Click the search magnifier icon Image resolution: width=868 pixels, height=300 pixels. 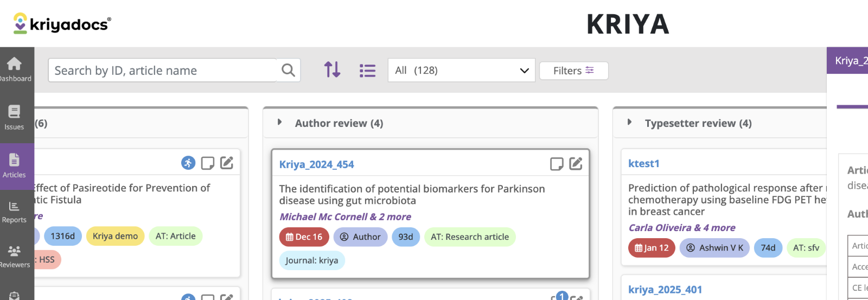[x=288, y=70]
